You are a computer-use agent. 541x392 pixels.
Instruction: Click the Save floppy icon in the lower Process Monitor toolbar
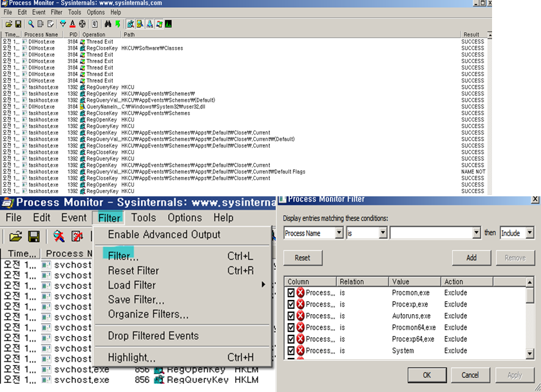tap(33, 236)
